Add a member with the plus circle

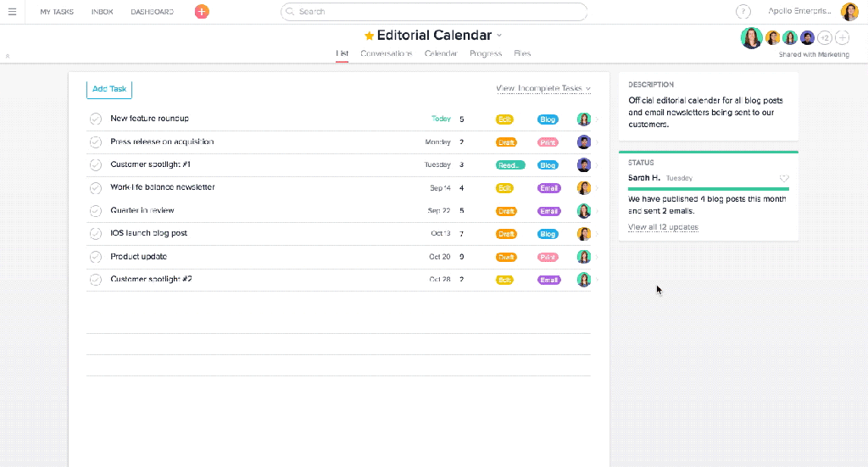pos(842,37)
